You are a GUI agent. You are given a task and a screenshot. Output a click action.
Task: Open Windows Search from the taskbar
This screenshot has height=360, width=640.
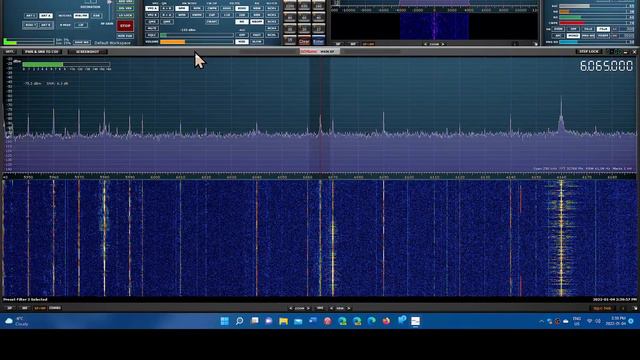pos(240,321)
